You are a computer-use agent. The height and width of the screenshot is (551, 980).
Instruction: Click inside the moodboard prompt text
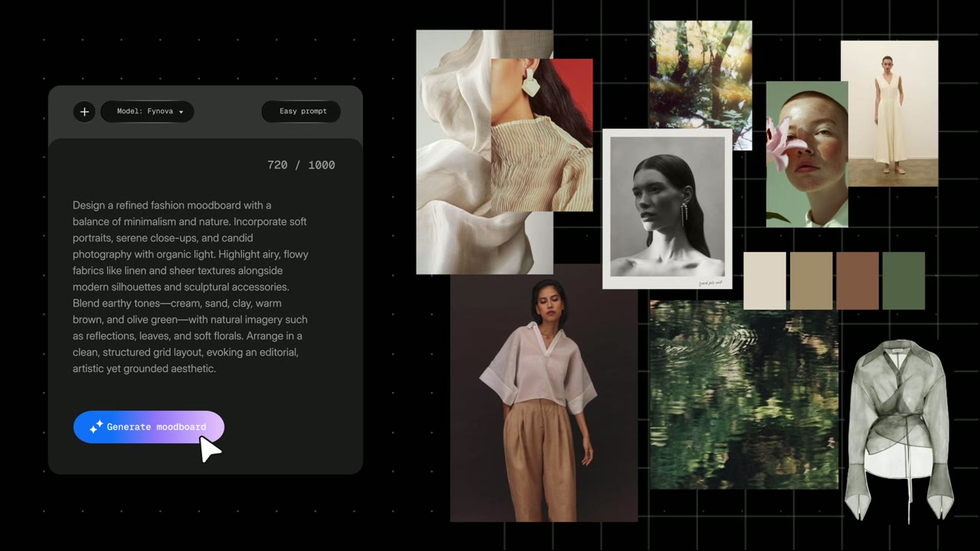tap(191, 287)
